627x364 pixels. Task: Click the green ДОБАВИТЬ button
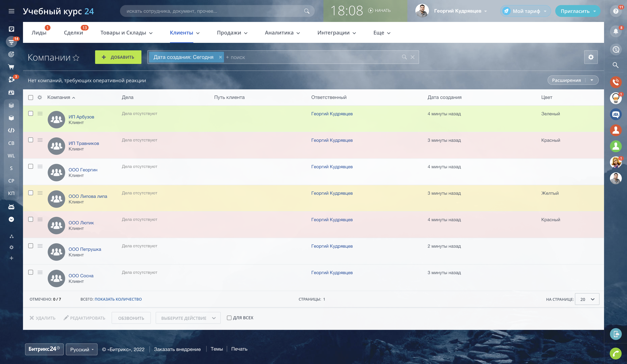[118, 57]
